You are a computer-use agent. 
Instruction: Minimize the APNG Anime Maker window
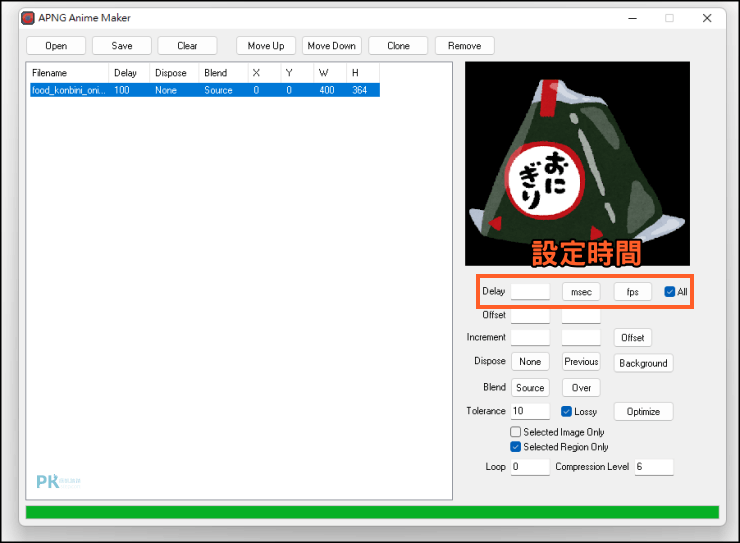632,18
